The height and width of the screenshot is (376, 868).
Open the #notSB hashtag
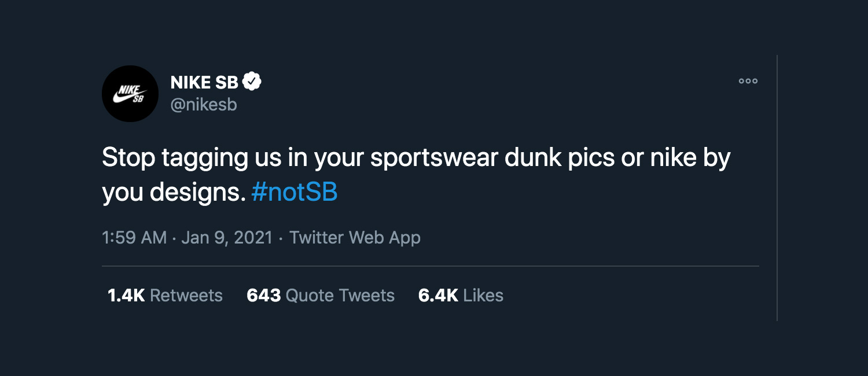click(x=295, y=193)
